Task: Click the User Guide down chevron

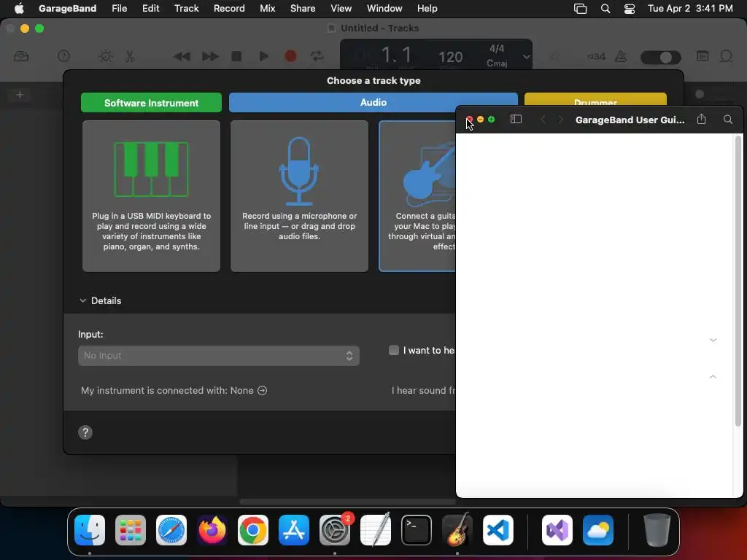Action: point(713,340)
